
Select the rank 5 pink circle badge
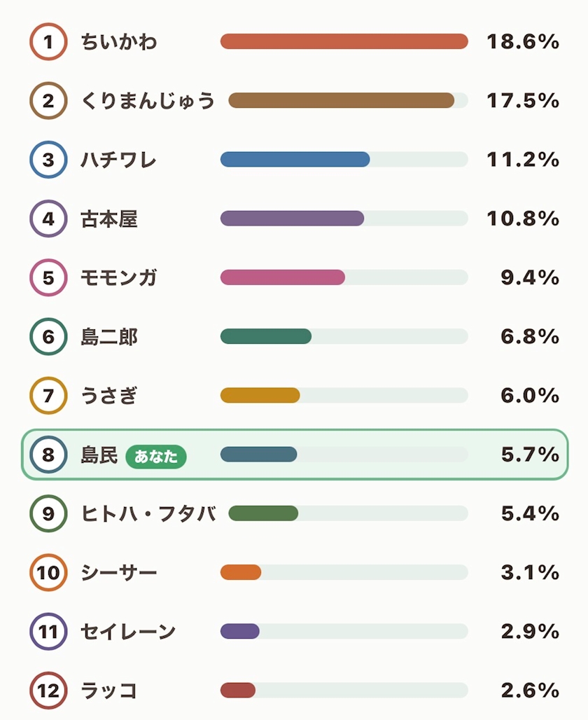tap(49, 278)
